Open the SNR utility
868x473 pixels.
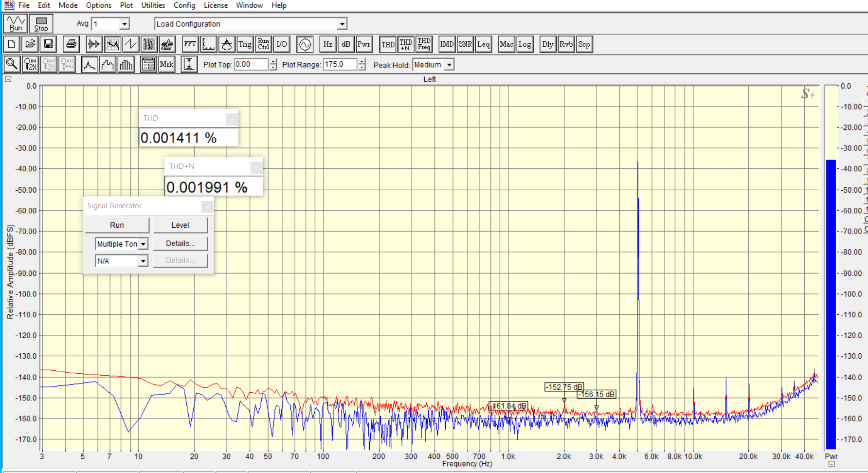click(465, 44)
